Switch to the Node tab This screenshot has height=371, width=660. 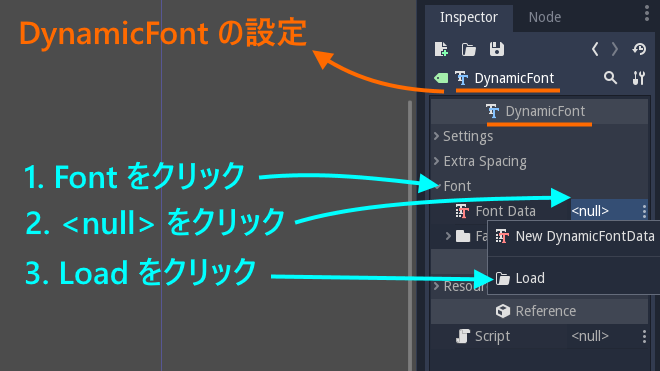545,17
